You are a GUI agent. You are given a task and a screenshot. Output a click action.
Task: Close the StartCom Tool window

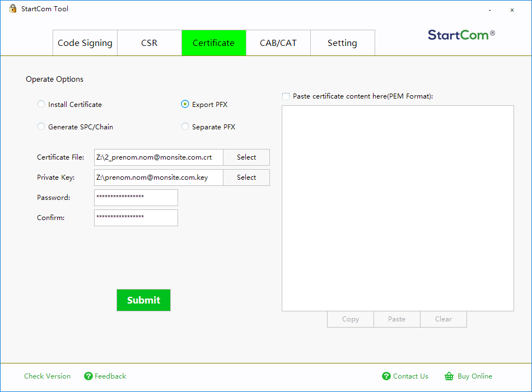tap(512, 10)
